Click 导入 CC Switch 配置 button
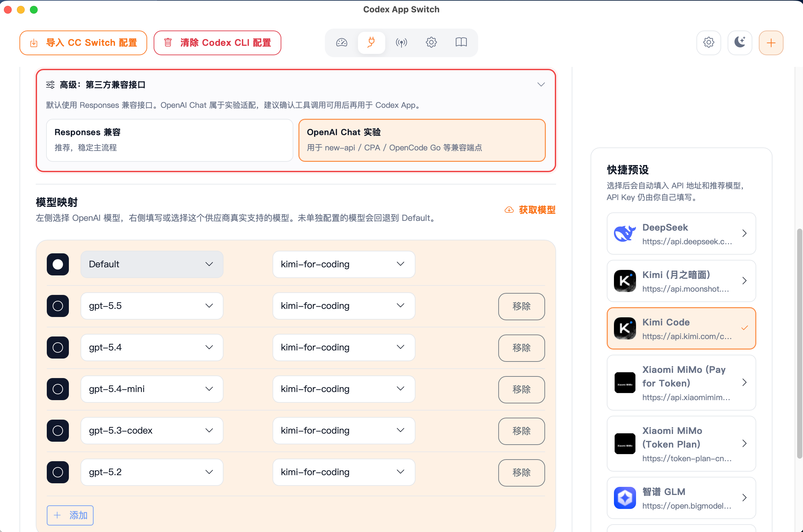The height and width of the screenshot is (532, 803). pyautogui.click(x=83, y=43)
